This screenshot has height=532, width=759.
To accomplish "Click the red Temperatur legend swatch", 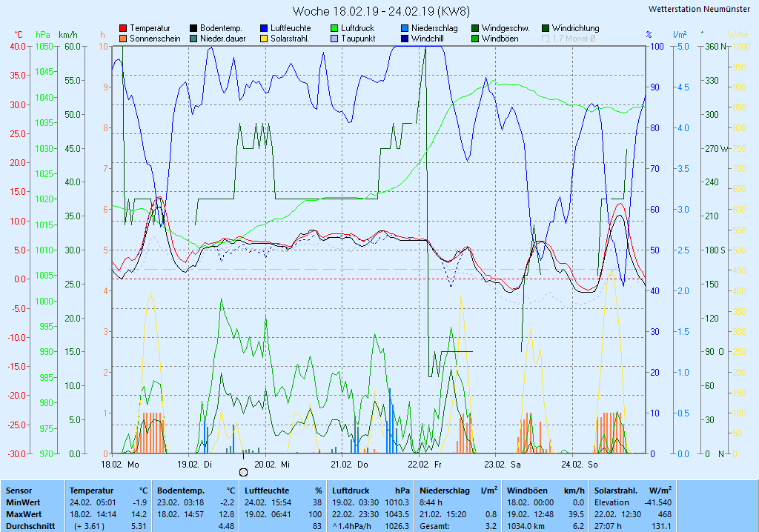I will click(123, 29).
